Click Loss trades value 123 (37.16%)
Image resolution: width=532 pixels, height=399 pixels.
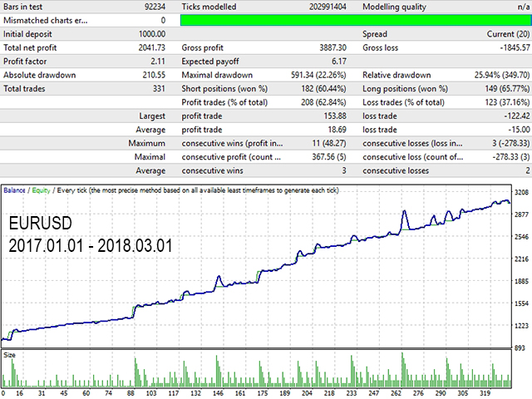point(507,102)
